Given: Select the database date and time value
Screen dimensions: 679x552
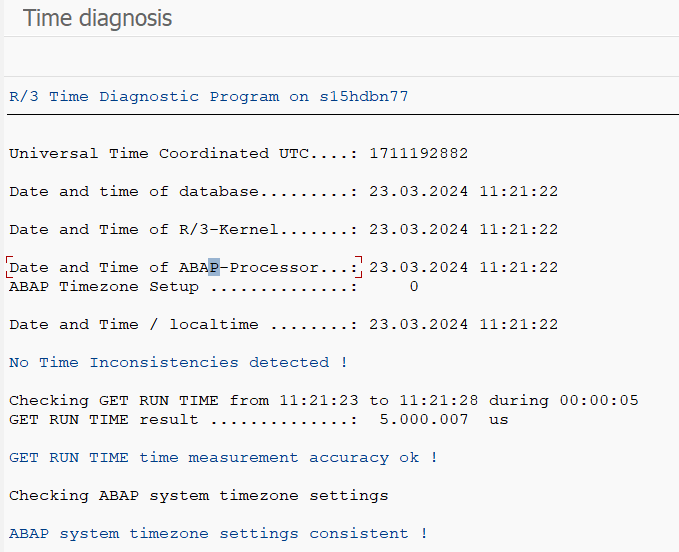Looking at the screenshot, I should [463, 192].
